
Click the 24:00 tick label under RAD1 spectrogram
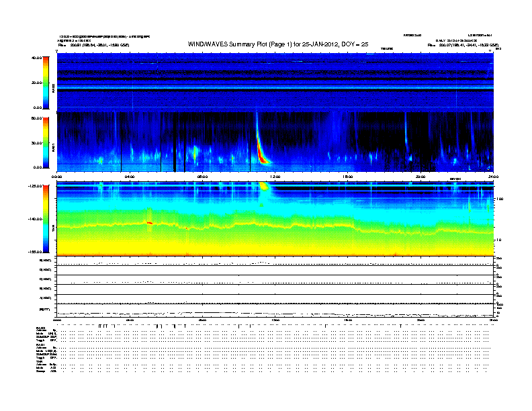coord(493,177)
